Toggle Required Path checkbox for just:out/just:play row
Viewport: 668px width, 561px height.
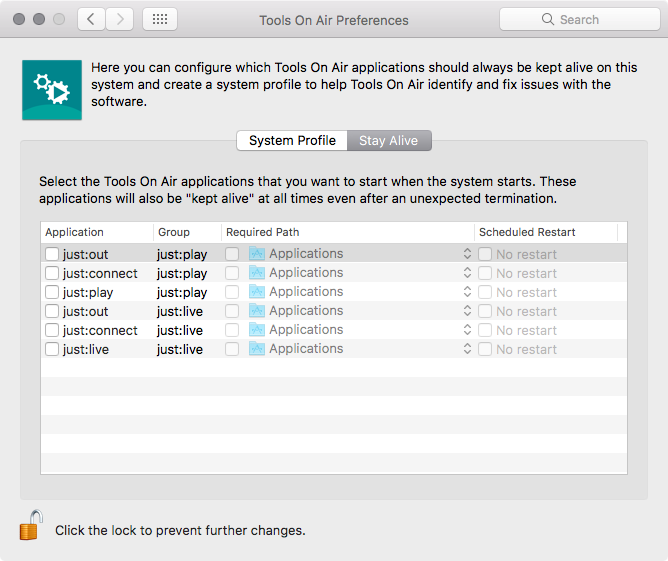point(232,254)
